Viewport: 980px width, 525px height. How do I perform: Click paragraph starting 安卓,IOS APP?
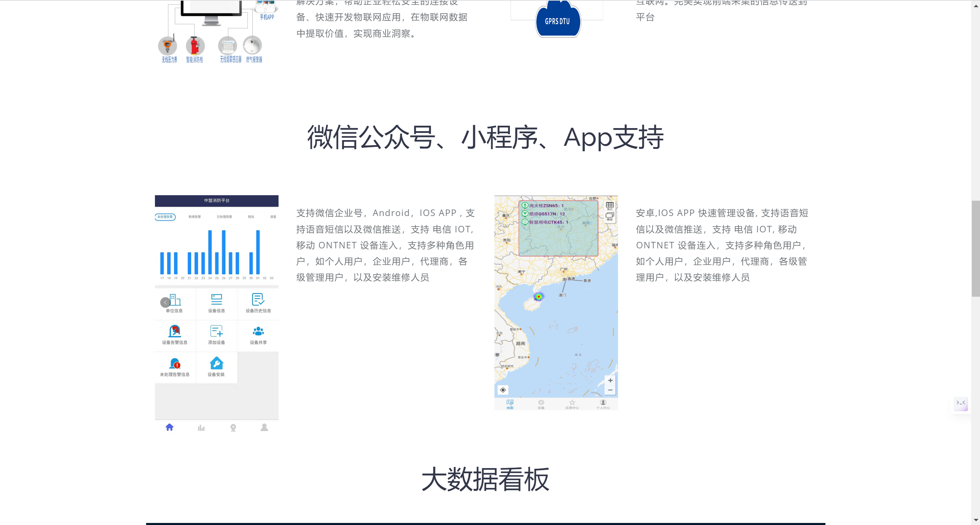[x=722, y=245]
